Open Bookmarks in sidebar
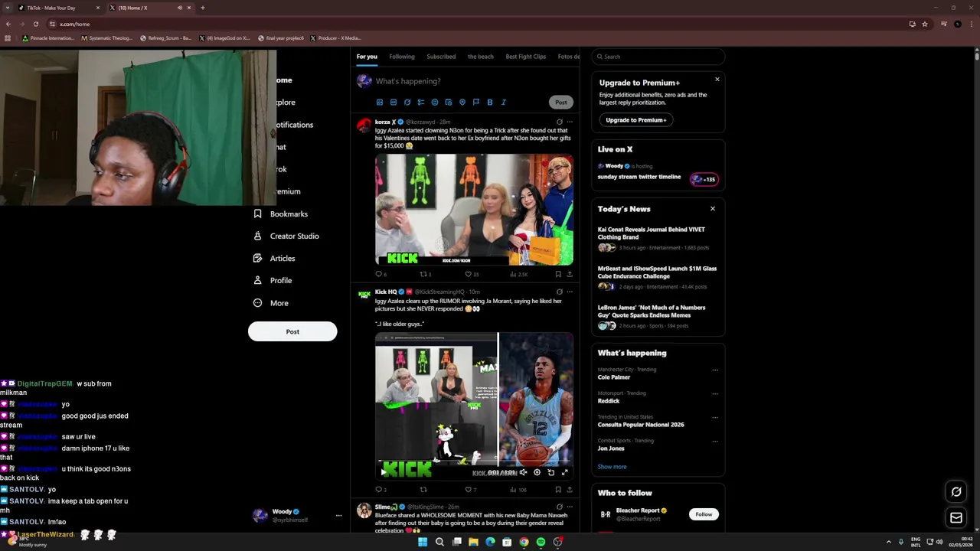The height and width of the screenshot is (551, 980). click(x=280, y=214)
